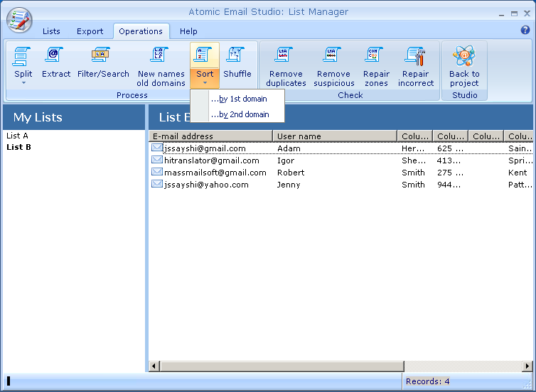Screen dimensions: 536x392
Task: Open the Extract tool
Action: [x=55, y=63]
